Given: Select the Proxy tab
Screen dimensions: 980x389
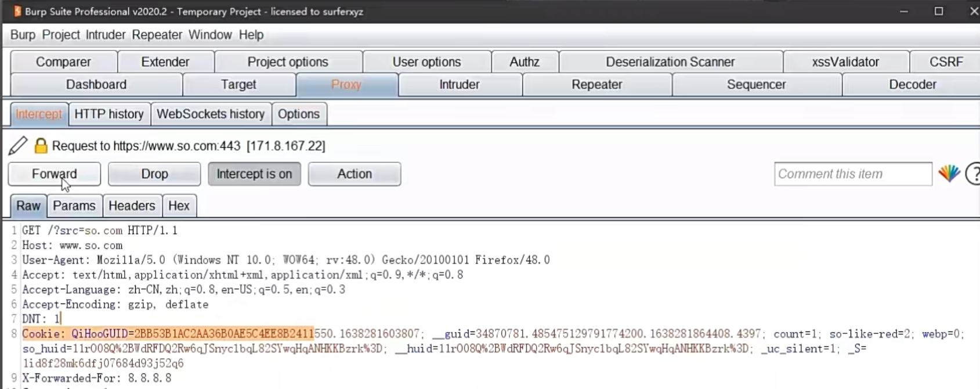Looking at the screenshot, I should point(346,85).
